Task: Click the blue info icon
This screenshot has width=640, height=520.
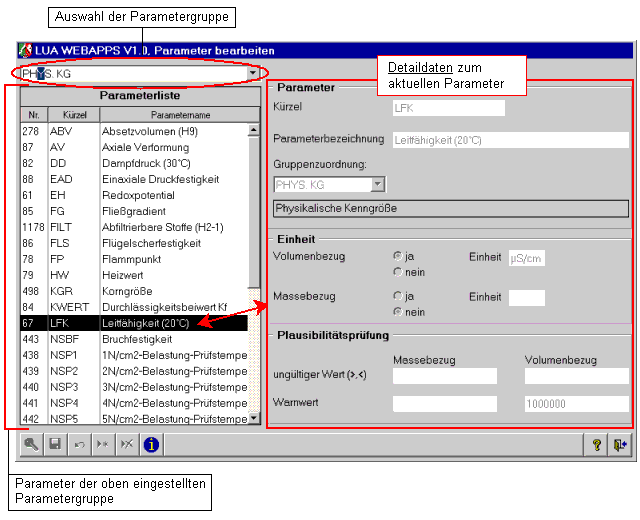Action: click(151, 445)
